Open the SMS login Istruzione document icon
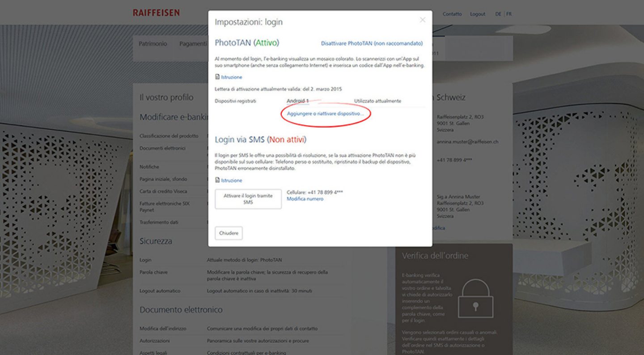The height and width of the screenshot is (355, 644). pyautogui.click(x=217, y=180)
